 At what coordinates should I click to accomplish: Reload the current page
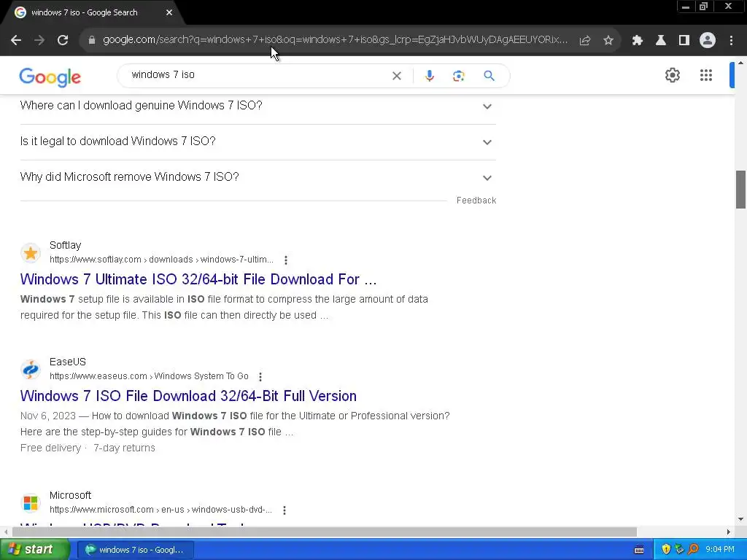(x=63, y=41)
